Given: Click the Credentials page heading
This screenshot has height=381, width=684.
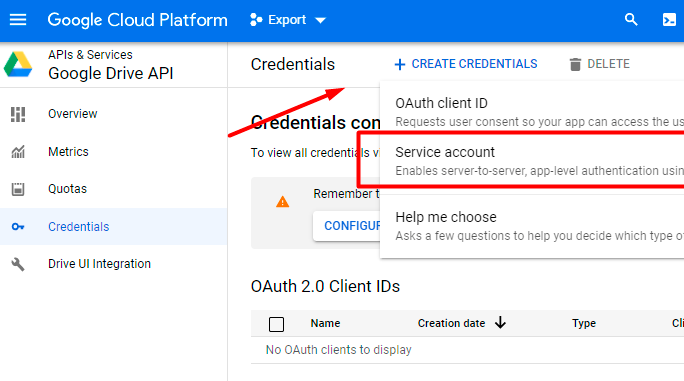Looking at the screenshot, I should coord(293,65).
